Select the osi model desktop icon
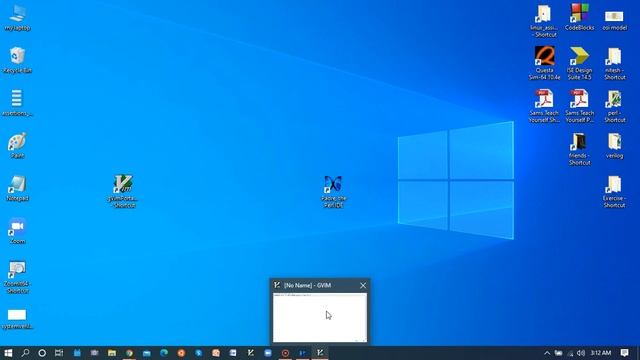This screenshot has width=640, height=360. pyautogui.click(x=614, y=20)
